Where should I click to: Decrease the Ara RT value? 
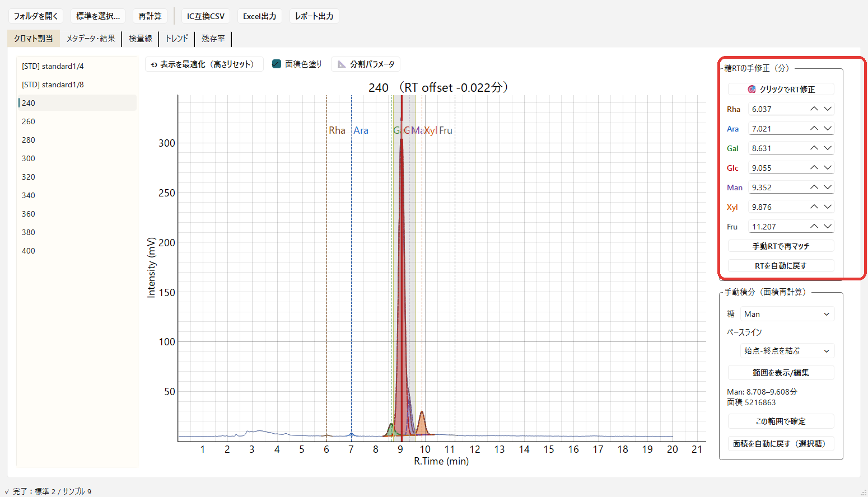[828, 129]
